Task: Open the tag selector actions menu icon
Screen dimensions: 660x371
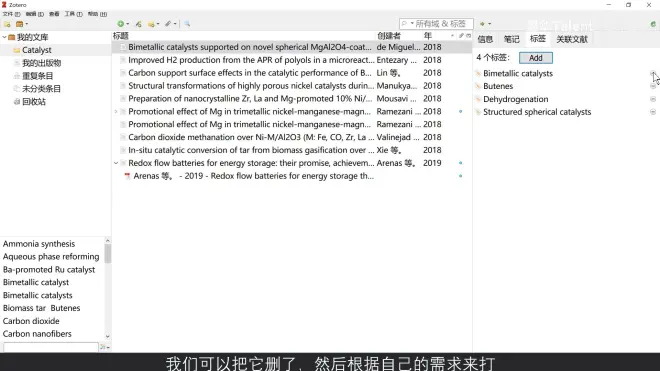Action: pyautogui.click(x=105, y=347)
